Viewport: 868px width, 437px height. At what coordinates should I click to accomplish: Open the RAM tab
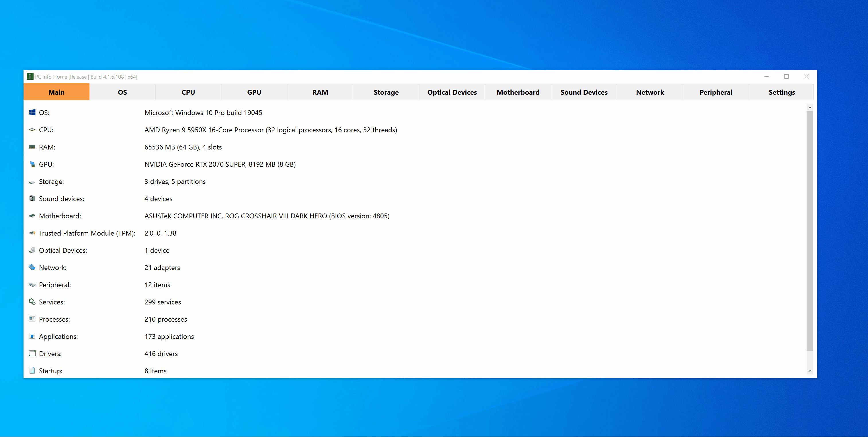pyautogui.click(x=320, y=92)
